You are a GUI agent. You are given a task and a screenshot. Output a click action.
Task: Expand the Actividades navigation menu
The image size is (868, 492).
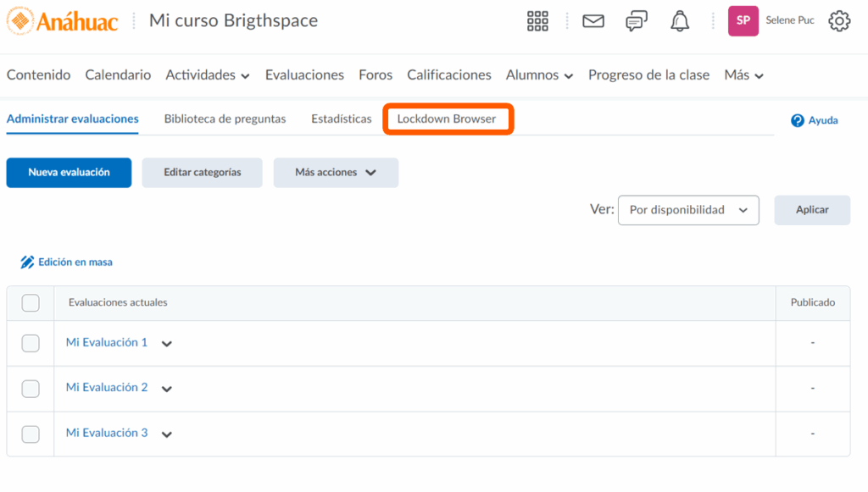(208, 75)
